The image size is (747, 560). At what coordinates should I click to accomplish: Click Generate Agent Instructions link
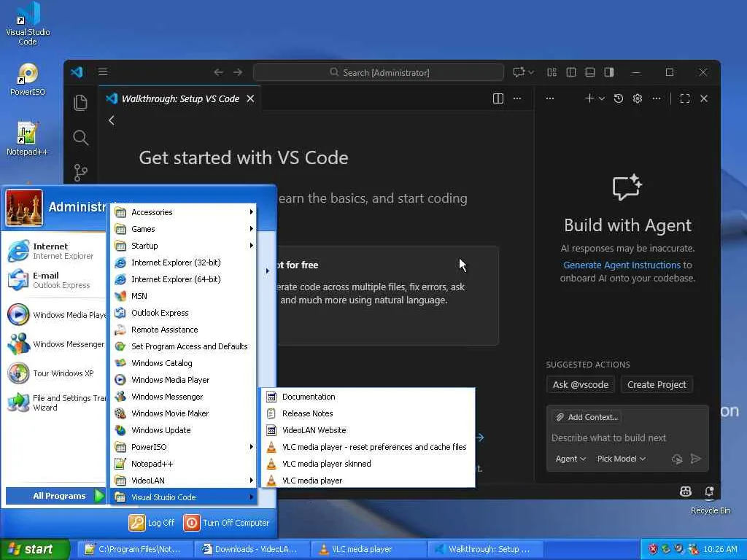622,265
